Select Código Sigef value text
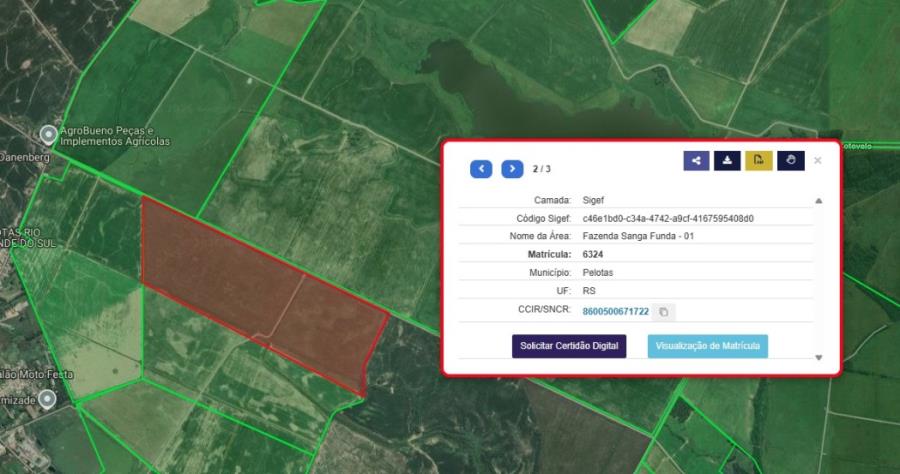Image resolution: width=900 pixels, height=474 pixels. coord(668,219)
